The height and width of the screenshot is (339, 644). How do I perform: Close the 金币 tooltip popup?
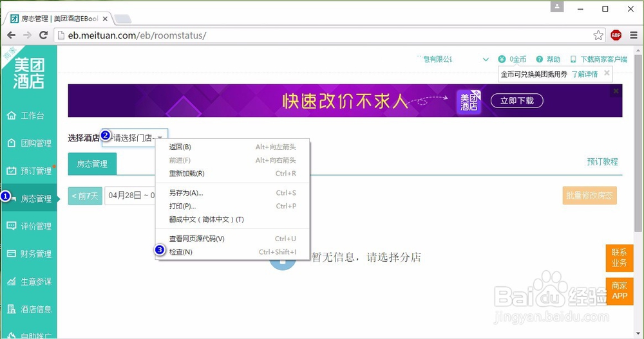[607, 73]
